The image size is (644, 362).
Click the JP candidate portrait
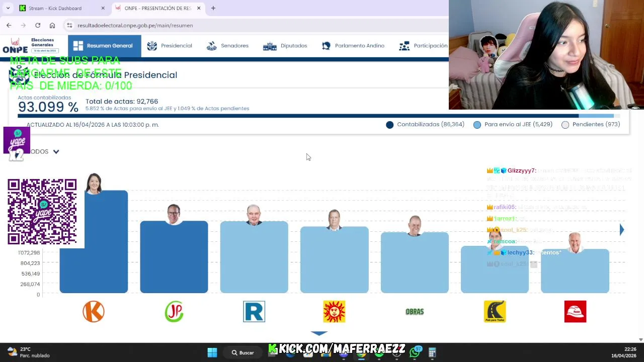(x=174, y=214)
